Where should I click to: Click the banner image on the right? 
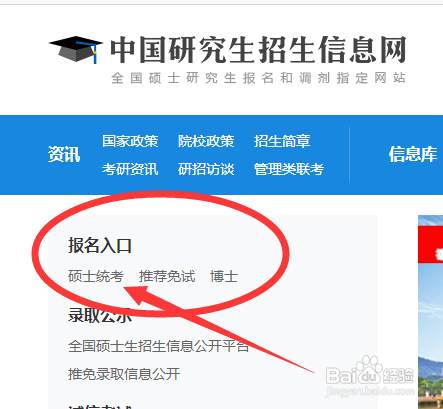[x=430, y=312]
